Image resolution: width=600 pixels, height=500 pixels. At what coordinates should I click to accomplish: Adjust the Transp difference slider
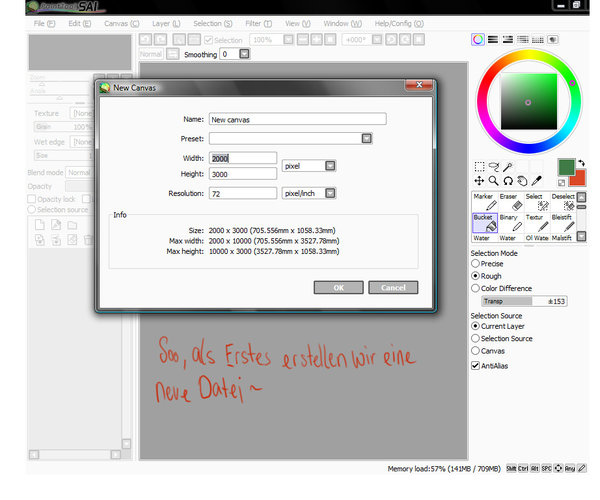tap(524, 301)
